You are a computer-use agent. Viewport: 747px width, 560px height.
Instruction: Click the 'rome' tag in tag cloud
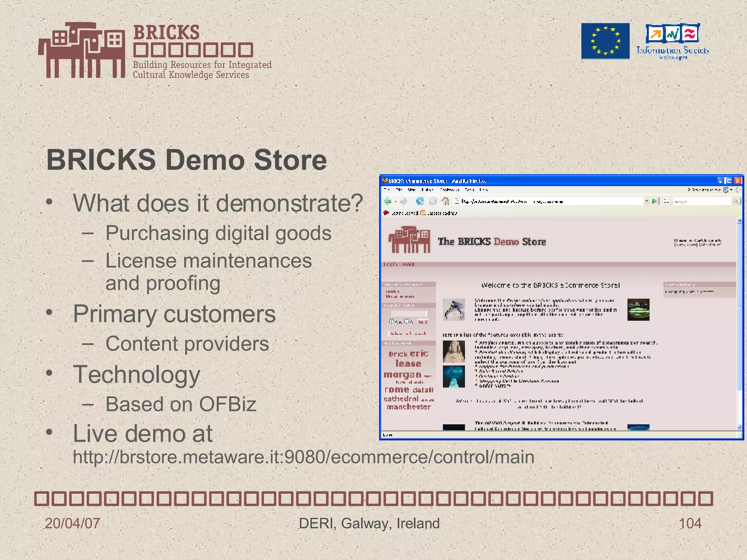tap(397, 389)
